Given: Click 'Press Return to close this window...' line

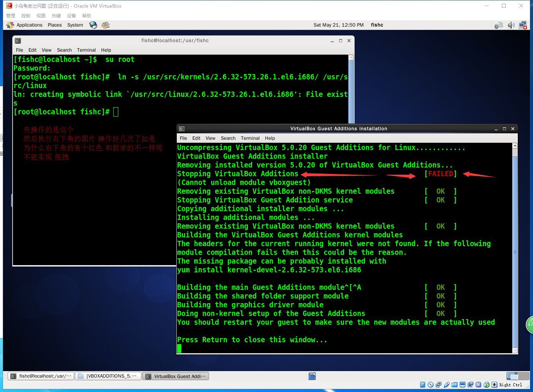Looking at the screenshot, I should click(252, 340).
